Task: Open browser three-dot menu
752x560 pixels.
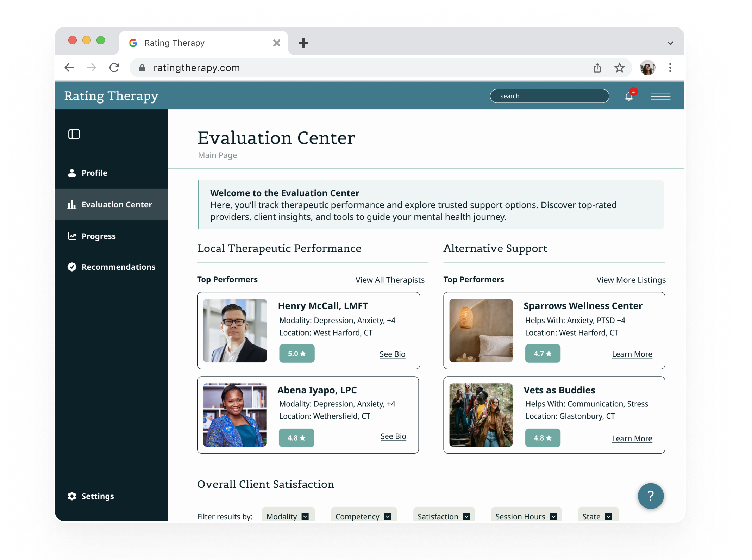Action: [x=670, y=68]
